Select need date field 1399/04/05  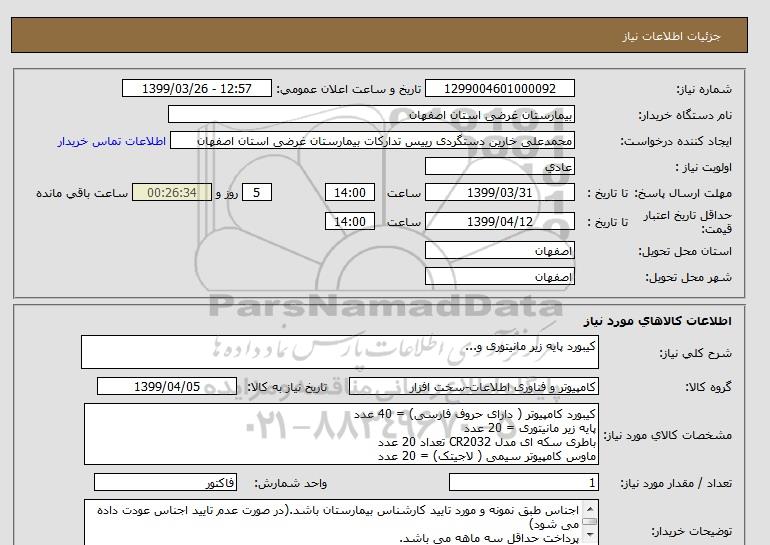click(x=167, y=386)
